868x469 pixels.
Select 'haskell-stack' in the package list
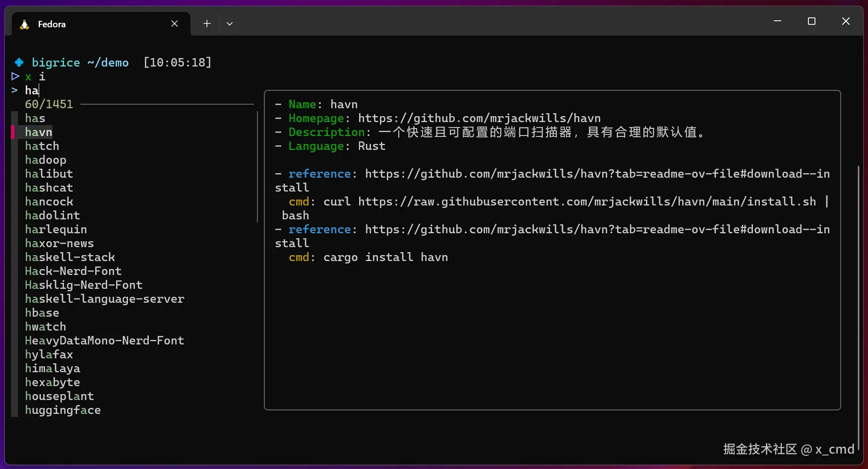point(70,257)
